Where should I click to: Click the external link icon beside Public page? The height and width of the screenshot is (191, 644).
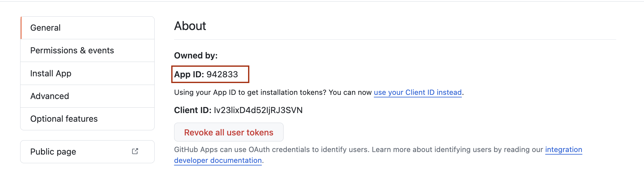(135, 151)
